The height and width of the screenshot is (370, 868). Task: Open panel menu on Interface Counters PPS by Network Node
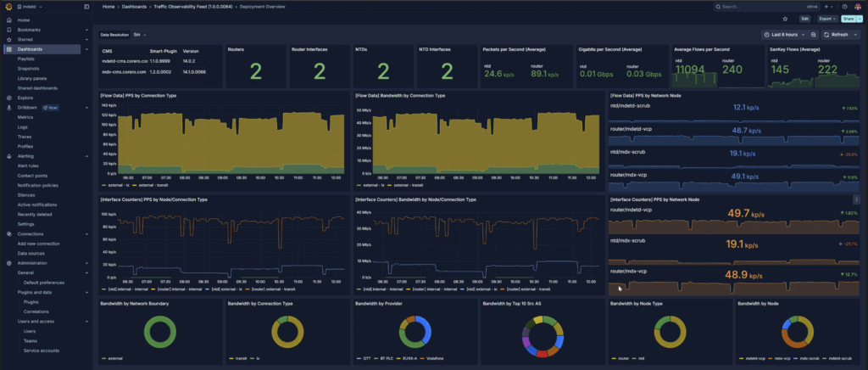pos(857,199)
